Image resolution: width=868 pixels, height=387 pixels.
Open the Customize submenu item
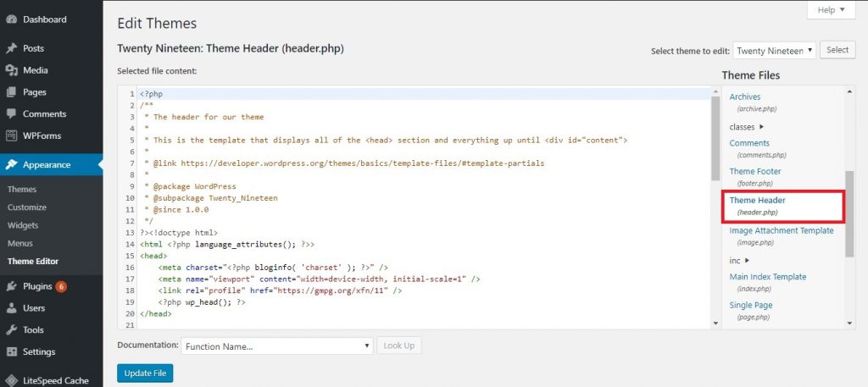coord(27,207)
